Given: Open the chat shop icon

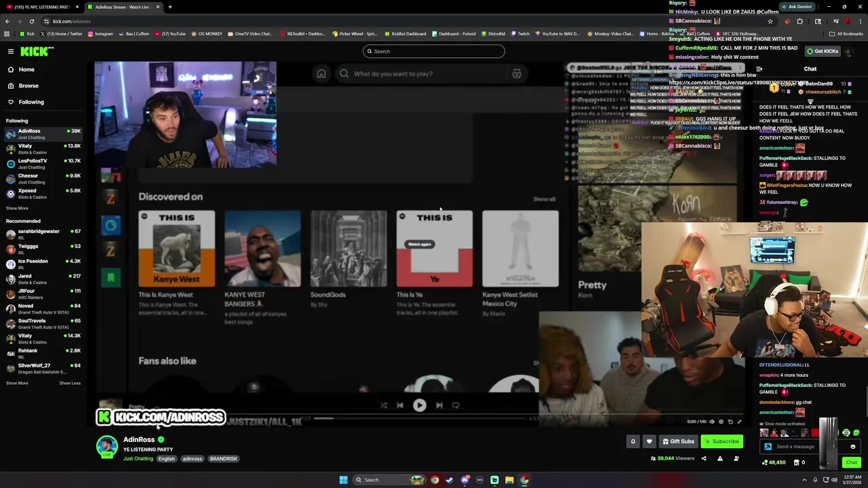Looking at the screenshot, I should click(797, 462).
